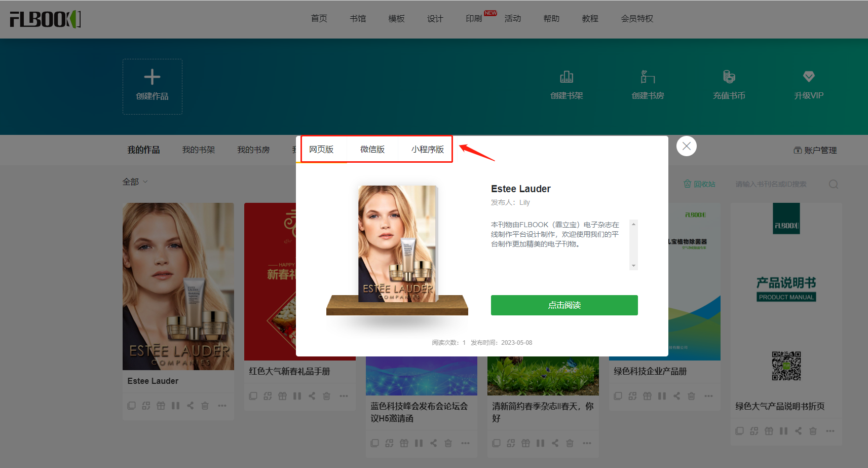Viewport: 868px width, 468px height.
Task: Click the 充值书币 coins icon
Action: pyautogui.click(x=729, y=77)
